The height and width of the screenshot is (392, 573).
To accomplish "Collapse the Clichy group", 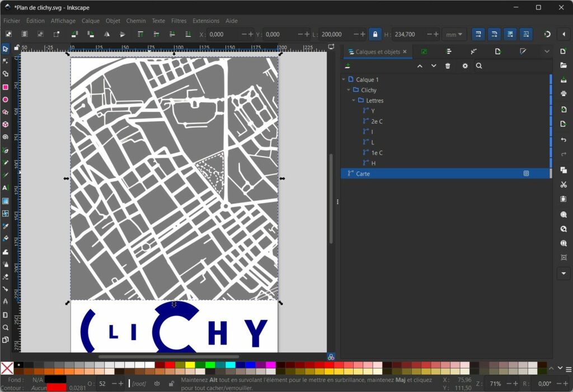I will click(x=349, y=90).
